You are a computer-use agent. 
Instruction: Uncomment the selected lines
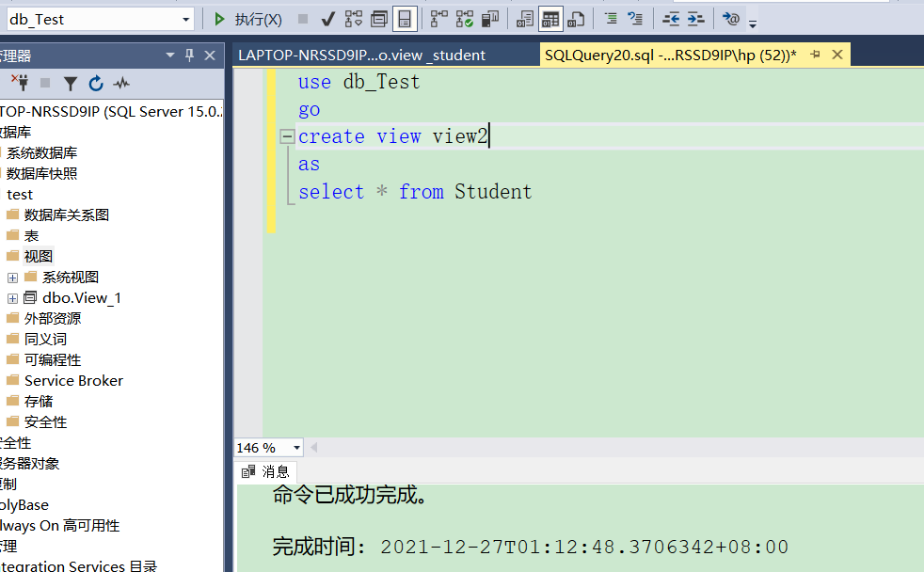click(635, 20)
